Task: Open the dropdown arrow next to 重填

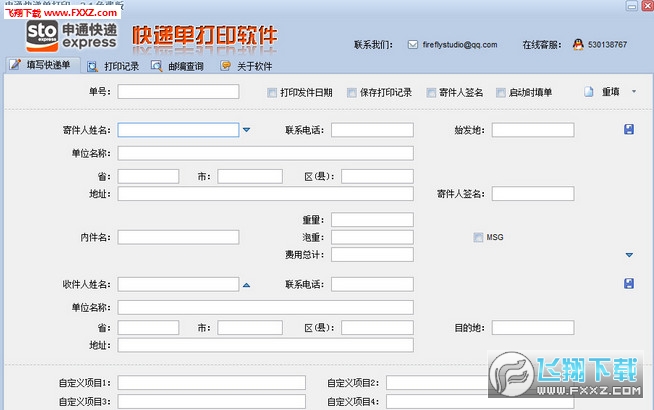Action: (x=634, y=91)
